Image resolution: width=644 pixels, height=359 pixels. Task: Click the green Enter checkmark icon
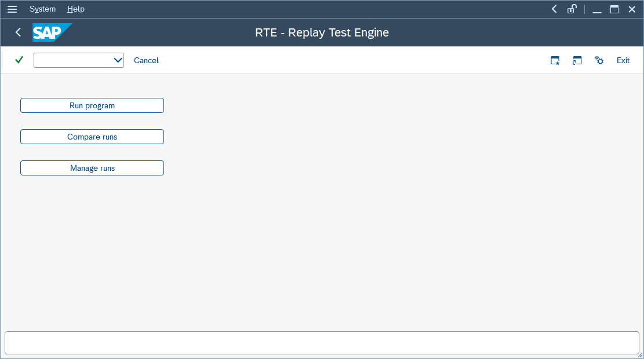19,60
